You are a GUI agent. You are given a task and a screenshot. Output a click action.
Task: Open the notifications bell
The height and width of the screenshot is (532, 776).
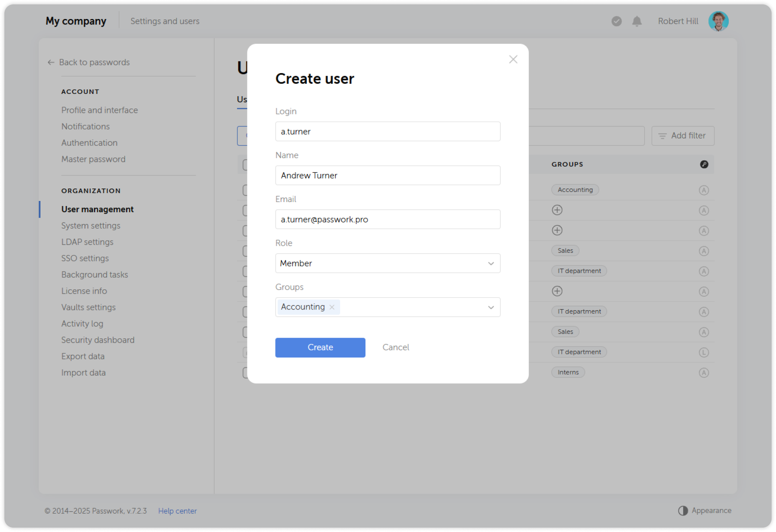click(636, 21)
